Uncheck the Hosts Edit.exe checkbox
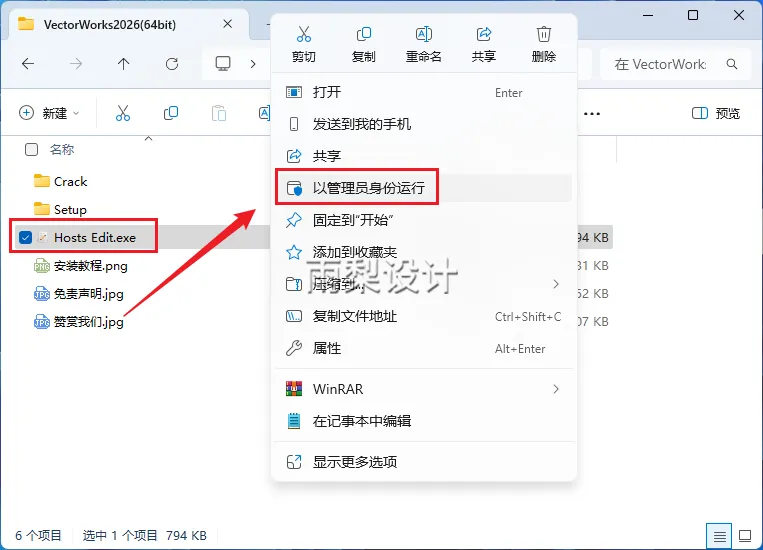This screenshot has width=763, height=550. click(x=25, y=238)
